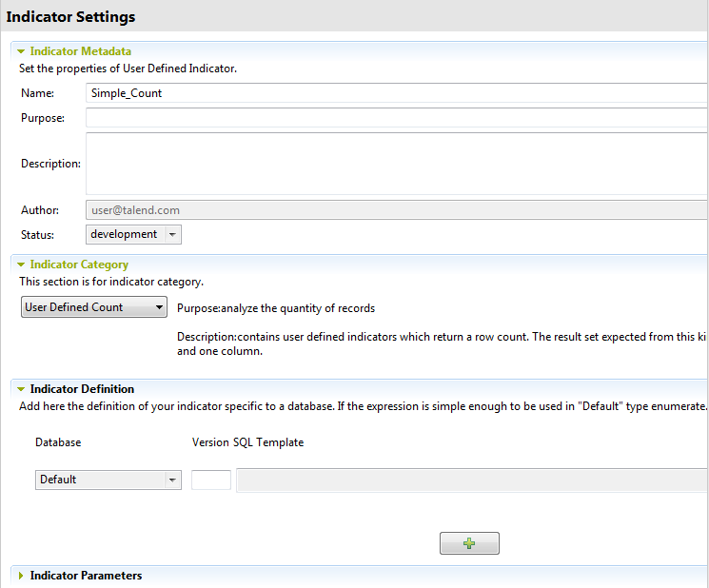The image size is (709, 588).
Task: Focus the empty Purpose input field
Action: 395,118
